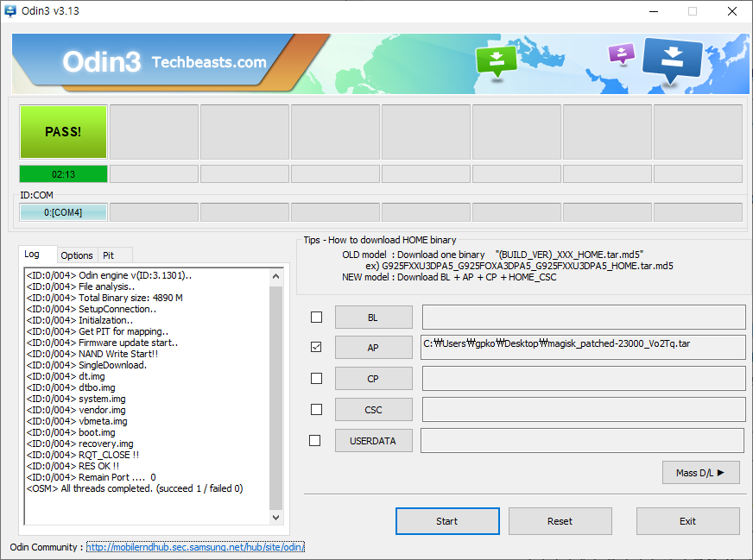Click the 02:13 green progress bar
This screenshot has width=753, height=560.
[x=63, y=174]
